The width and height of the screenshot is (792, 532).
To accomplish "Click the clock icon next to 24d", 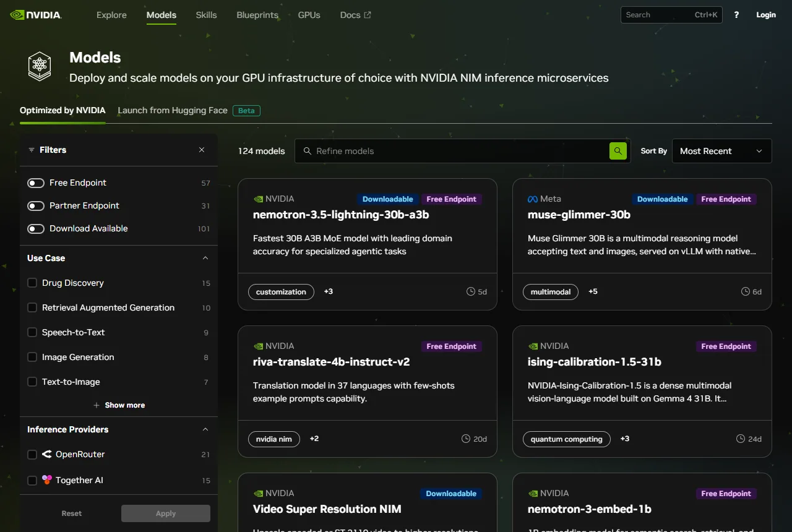I will (741, 439).
